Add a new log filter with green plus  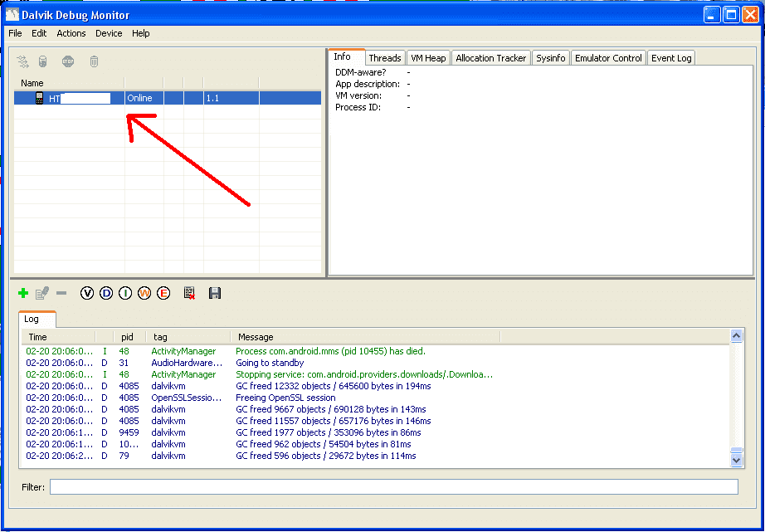point(23,293)
